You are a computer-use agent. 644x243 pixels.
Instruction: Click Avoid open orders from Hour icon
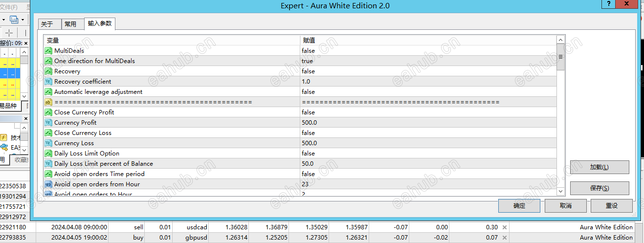(x=48, y=184)
